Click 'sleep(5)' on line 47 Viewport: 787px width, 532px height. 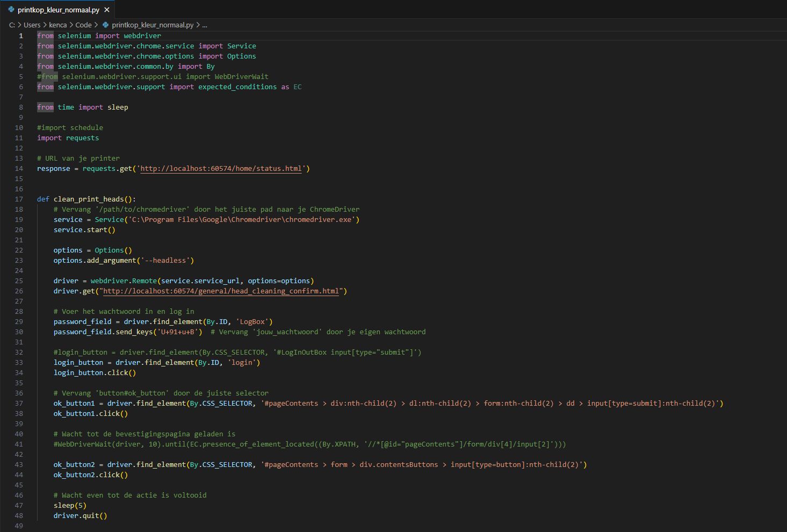[x=70, y=506]
